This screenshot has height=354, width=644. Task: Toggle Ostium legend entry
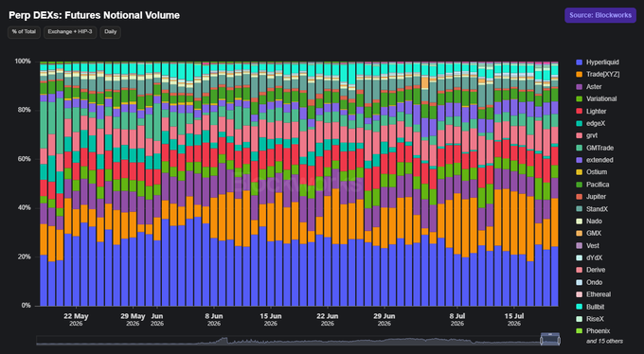pyautogui.click(x=591, y=172)
